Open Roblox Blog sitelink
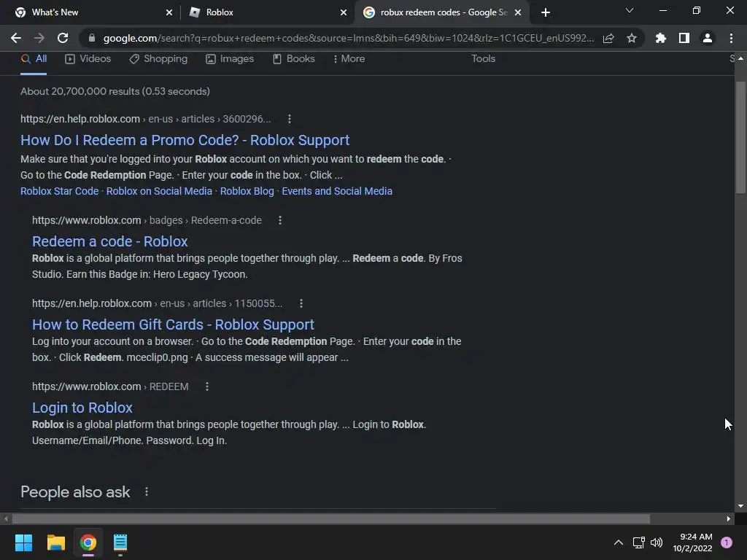 (x=247, y=191)
